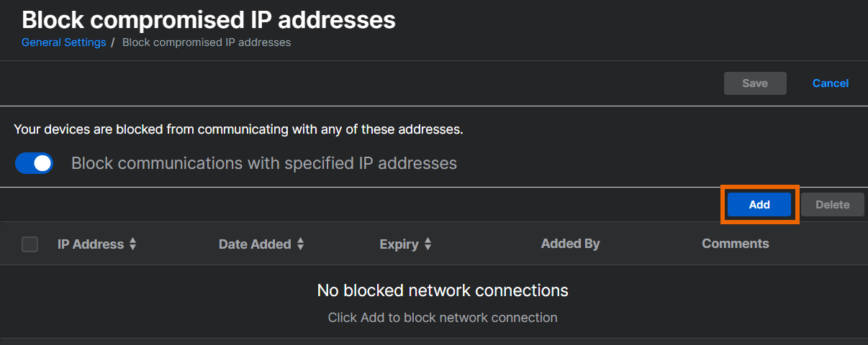Click the current breadcrumb "Block compromised IP addresses"

207,42
